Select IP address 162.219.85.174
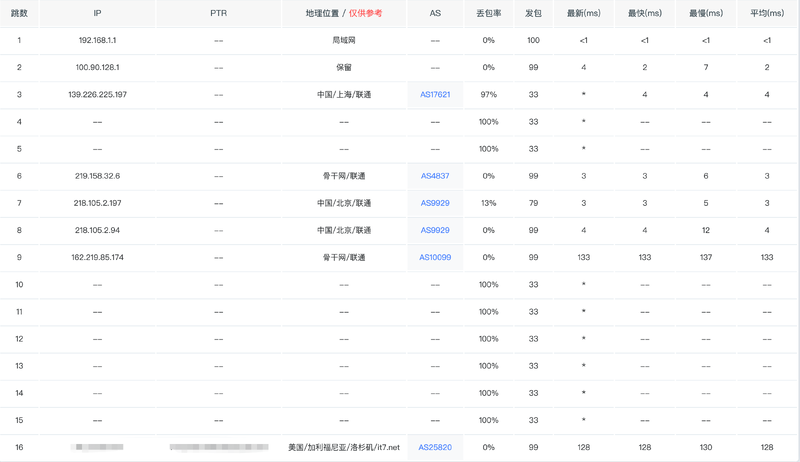800x462 pixels. (97, 257)
